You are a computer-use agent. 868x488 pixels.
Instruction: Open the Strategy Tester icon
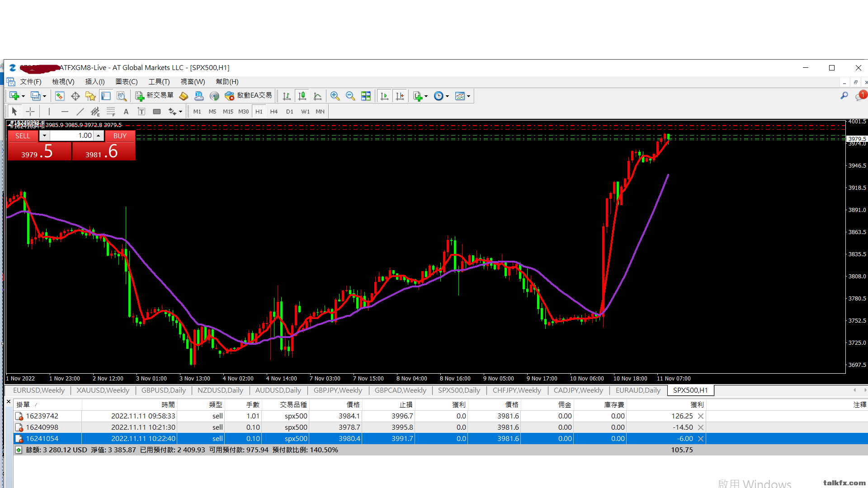[x=121, y=96]
